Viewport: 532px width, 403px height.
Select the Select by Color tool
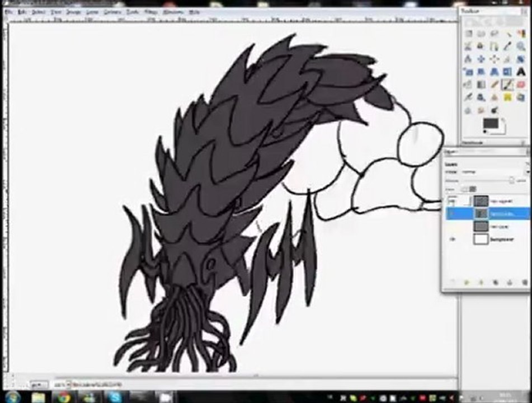click(x=521, y=34)
